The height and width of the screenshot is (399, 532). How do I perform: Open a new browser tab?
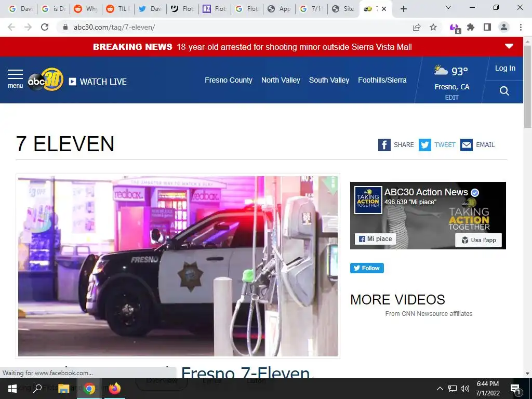(403, 9)
